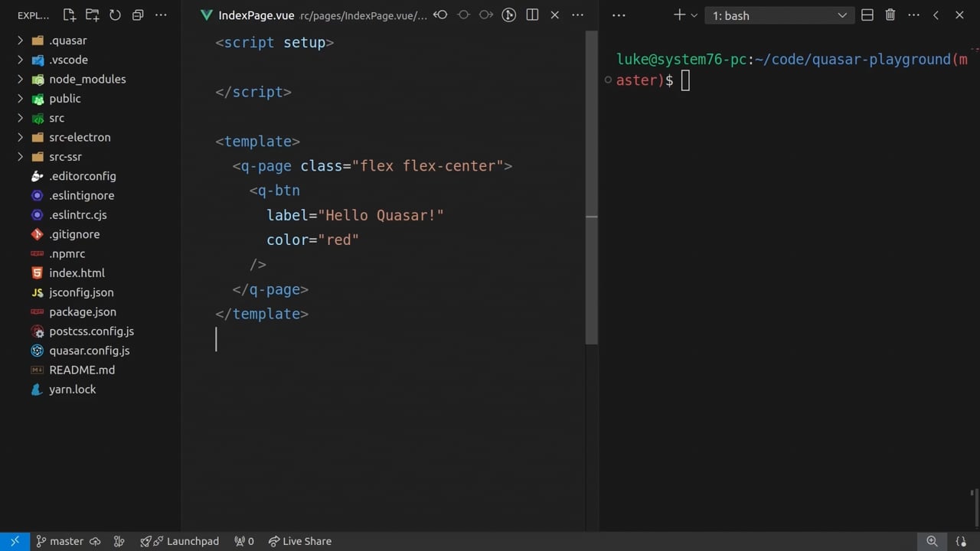Image resolution: width=980 pixels, height=551 pixels.
Task: Click the label="Hello Quasar!" line
Action: pos(355,215)
